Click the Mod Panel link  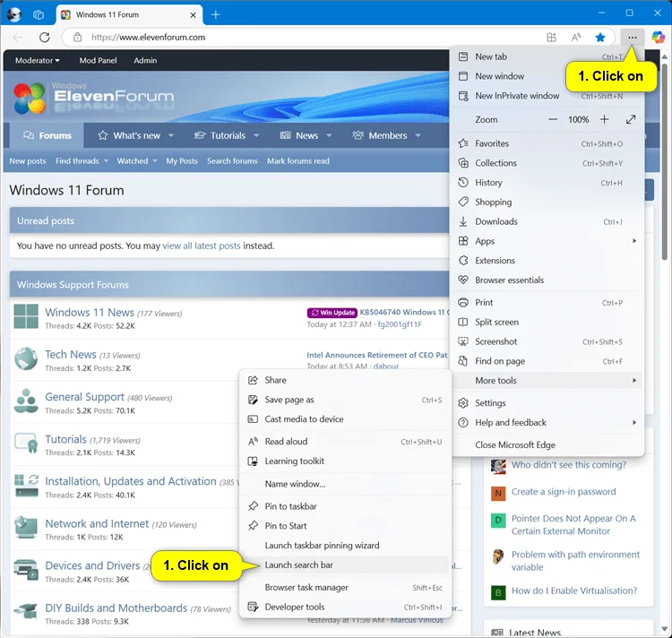(98, 60)
